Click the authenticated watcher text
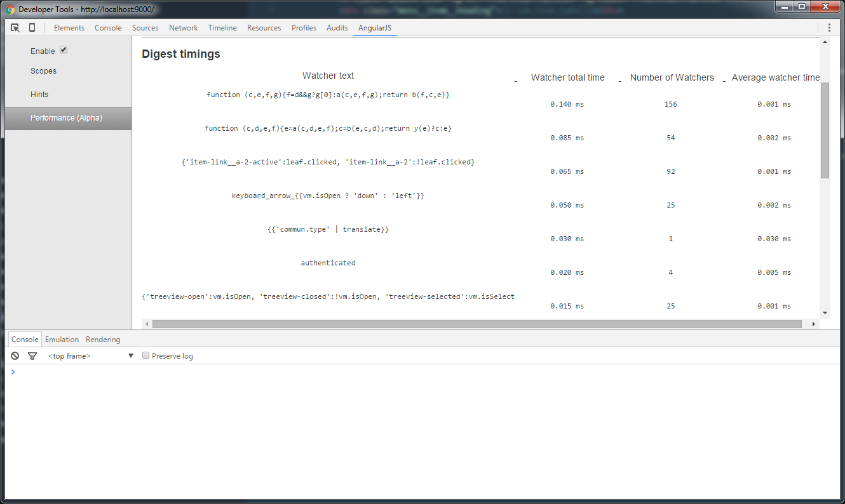Screen dimensions: 845x504 pos(328,263)
